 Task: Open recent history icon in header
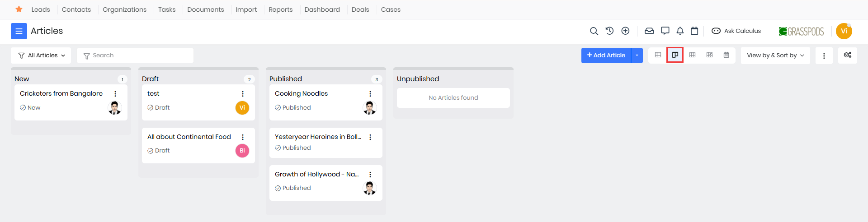pyautogui.click(x=609, y=31)
